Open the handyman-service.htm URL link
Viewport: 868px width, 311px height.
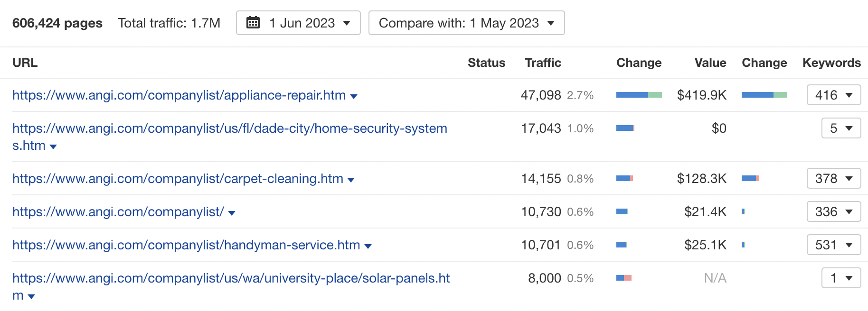point(186,245)
